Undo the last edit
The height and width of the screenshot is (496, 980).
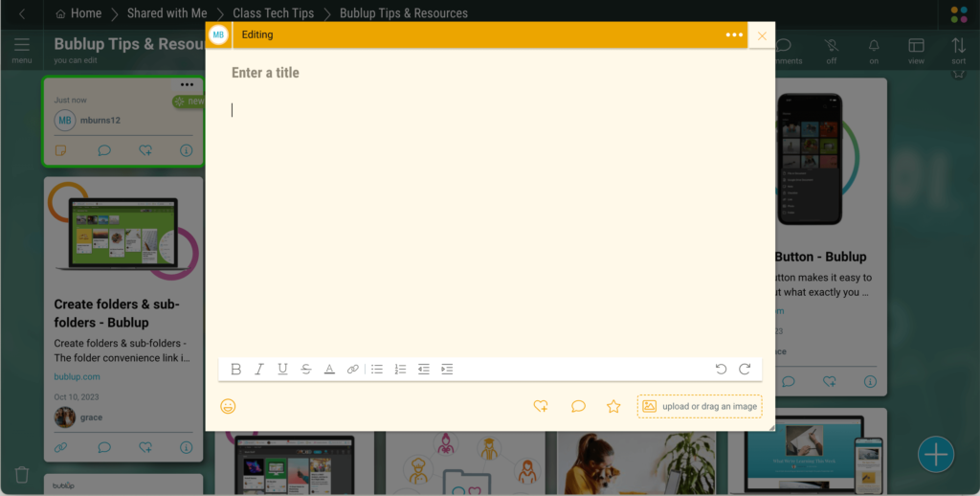pos(721,369)
